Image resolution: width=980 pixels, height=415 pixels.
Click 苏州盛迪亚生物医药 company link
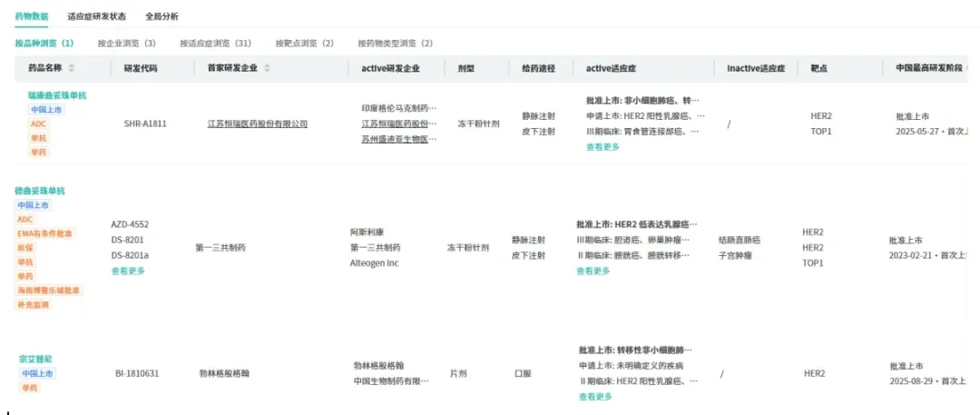pos(398,139)
